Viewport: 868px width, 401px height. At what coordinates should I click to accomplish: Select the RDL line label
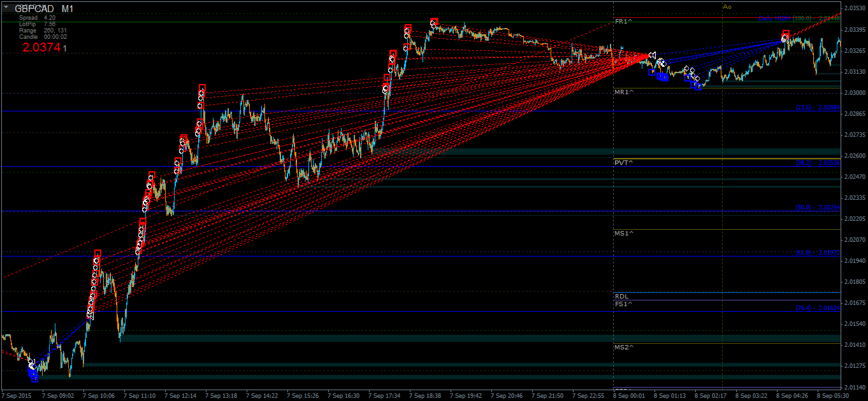pyautogui.click(x=621, y=297)
